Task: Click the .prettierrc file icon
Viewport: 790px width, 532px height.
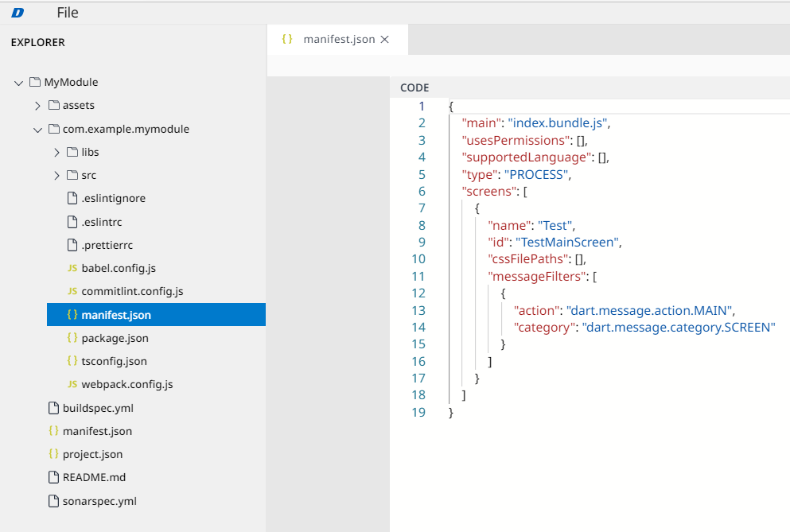Action: pyautogui.click(x=72, y=245)
